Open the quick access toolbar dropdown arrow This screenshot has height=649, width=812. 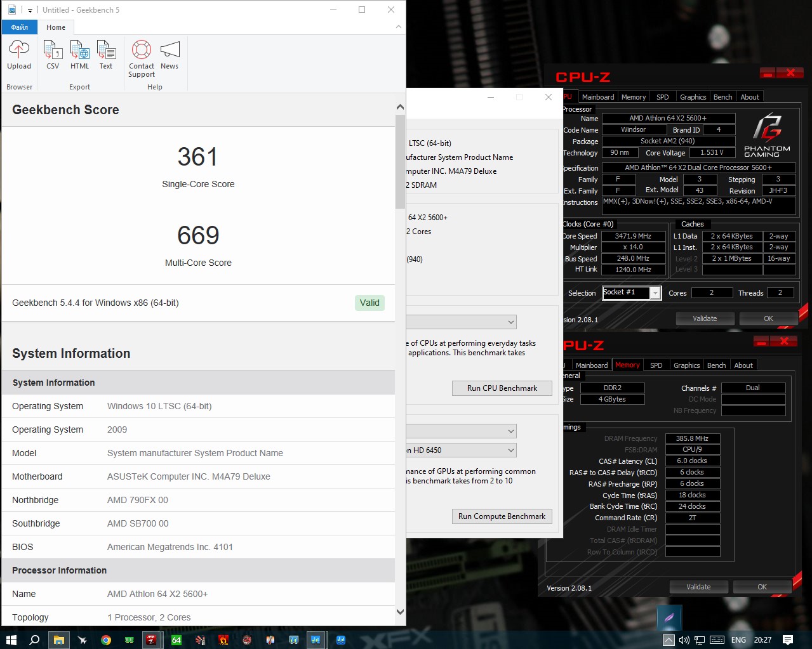click(30, 10)
